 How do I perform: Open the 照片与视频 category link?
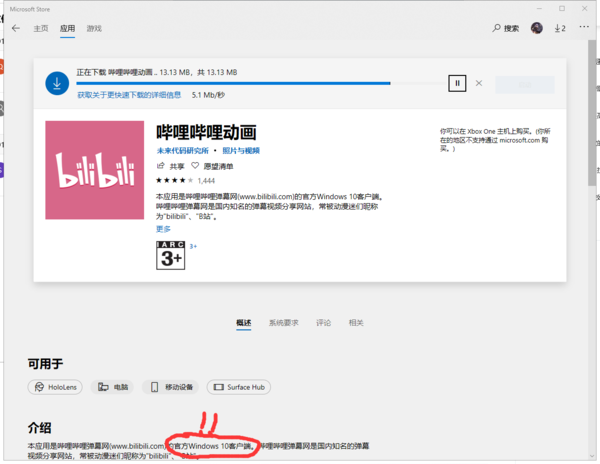241,151
